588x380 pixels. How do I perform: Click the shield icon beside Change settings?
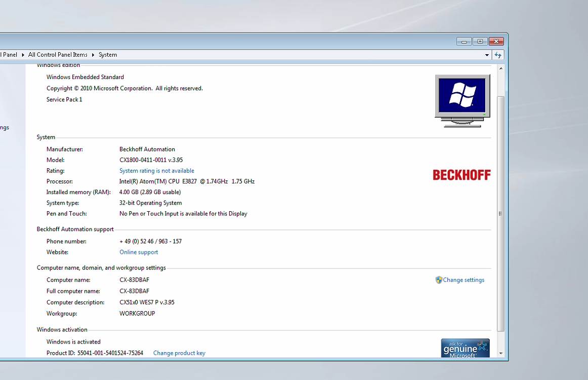pyautogui.click(x=439, y=280)
